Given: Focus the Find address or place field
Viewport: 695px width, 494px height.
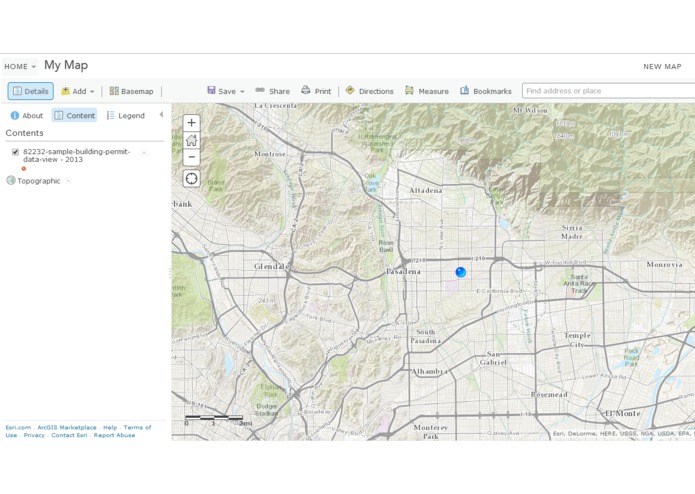Looking at the screenshot, I should (x=609, y=91).
